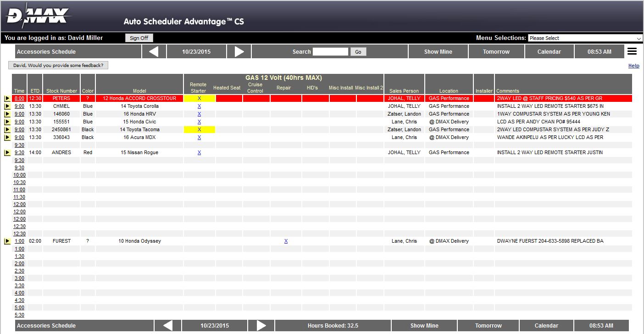Open Calendar from bottom bar
The width and height of the screenshot is (644, 334).
pos(546,325)
